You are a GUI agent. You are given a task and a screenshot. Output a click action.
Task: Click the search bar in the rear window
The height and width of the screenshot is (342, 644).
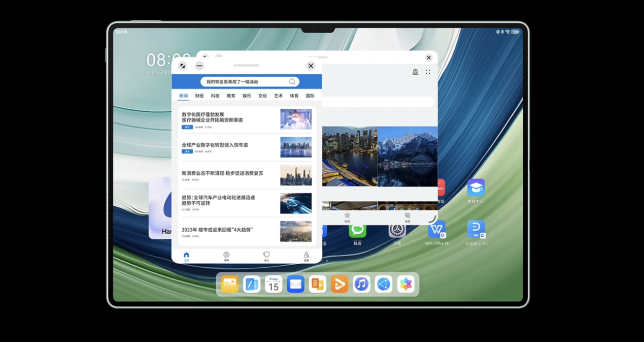pos(379,102)
